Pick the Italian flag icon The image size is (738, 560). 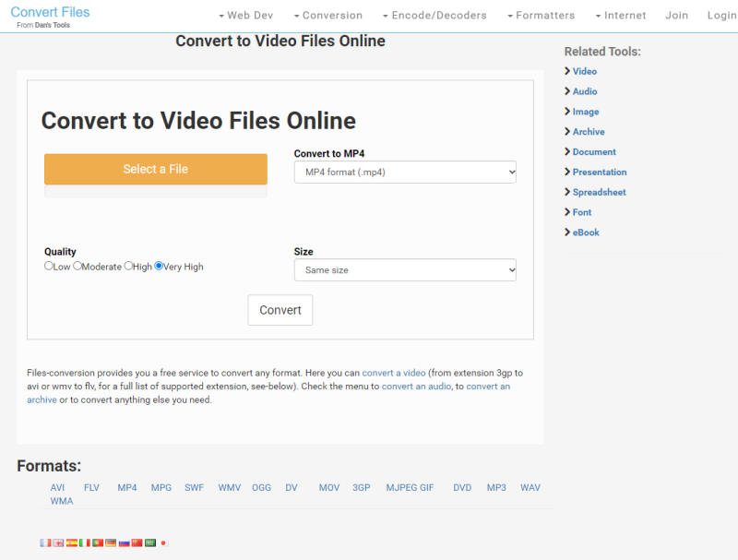click(x=85, y=542)
